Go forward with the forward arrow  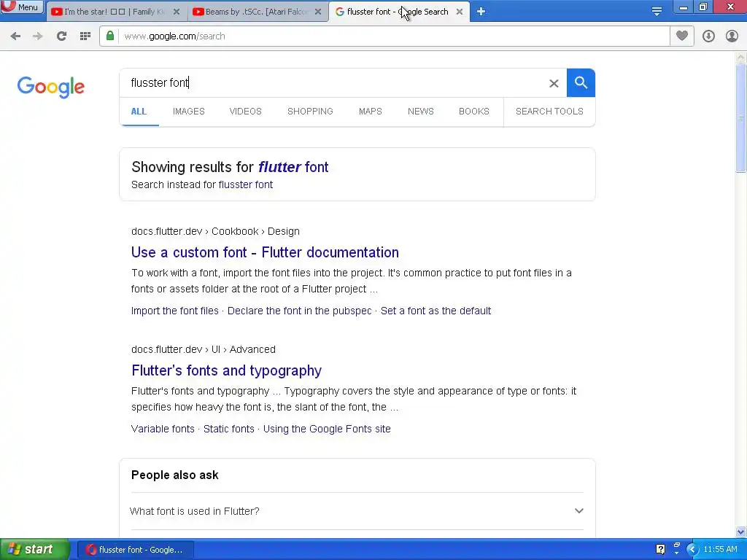[38, 36]
